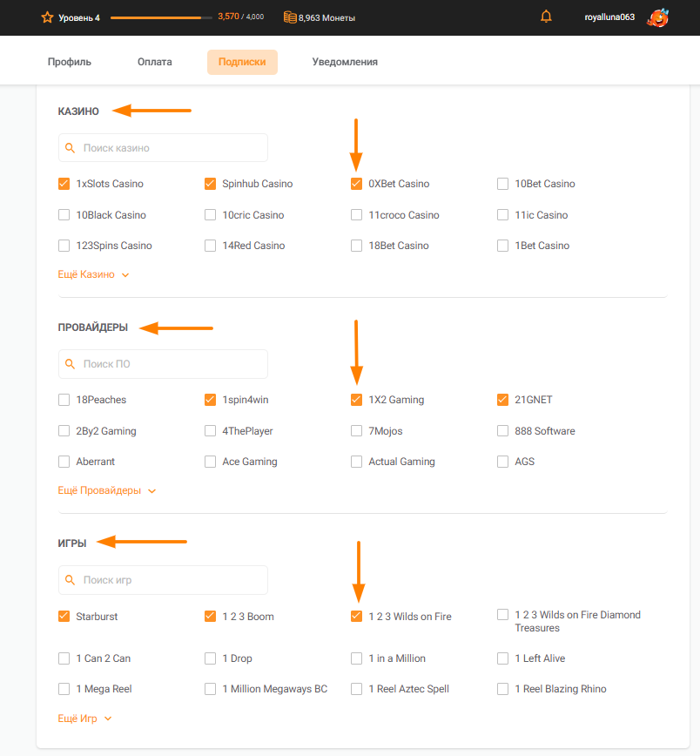Image resolution: width=700 pixels, height=756 pixels.
Task: Click the coins stack icon
Action: (x=290, y=17)
